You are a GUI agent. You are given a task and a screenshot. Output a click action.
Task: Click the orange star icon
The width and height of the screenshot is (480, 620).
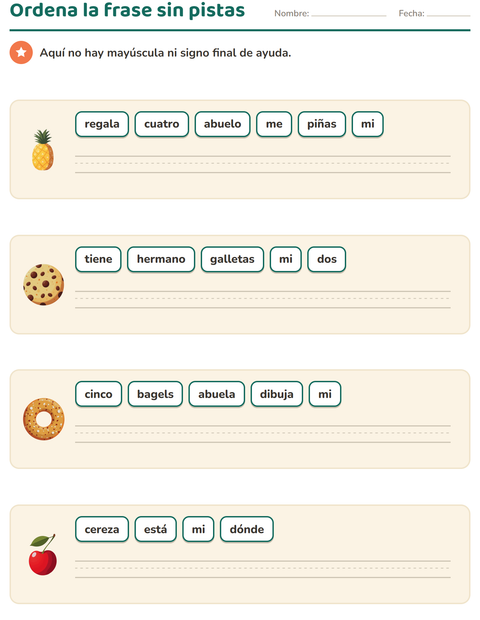[x=21, y=52]
